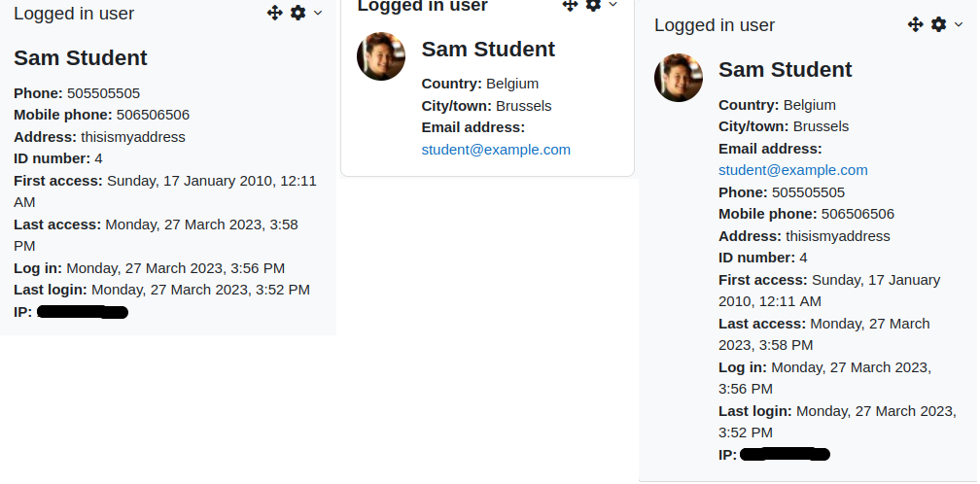Expand the chevron in the block without avatar
Viewport: 980px width, 484px height.
point(318,13)
